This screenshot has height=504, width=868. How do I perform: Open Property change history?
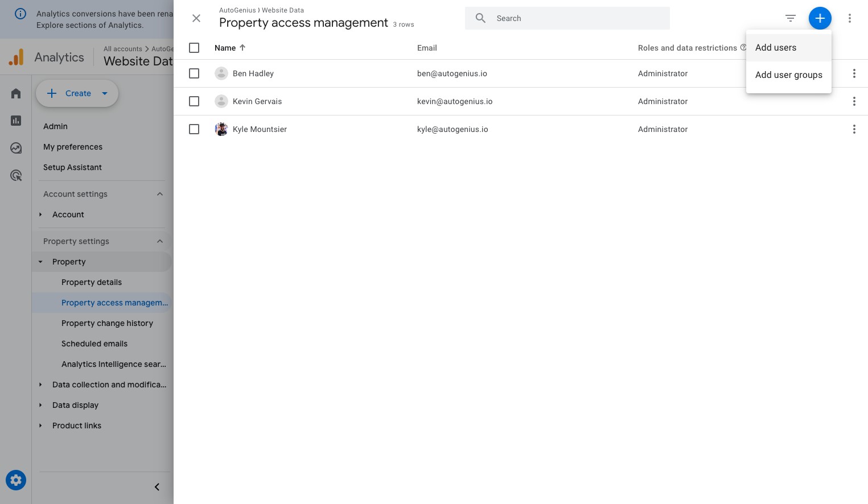(107, 323)
